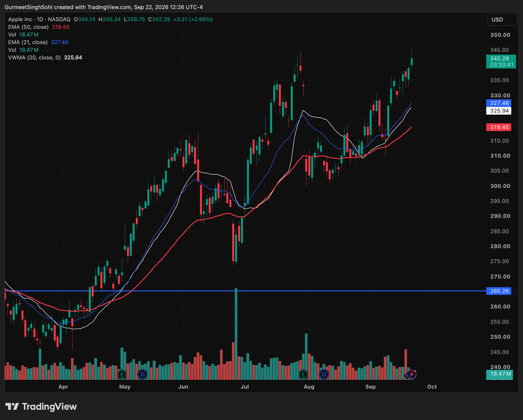Click the blue 265.26 horizontal line label
Screen dimensions: 523x420
tap(499, 291)
